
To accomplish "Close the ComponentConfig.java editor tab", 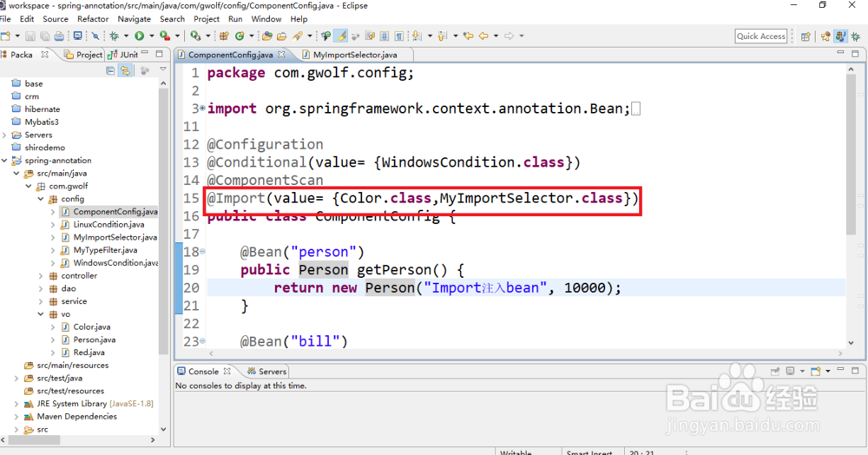I will point(281,54).
